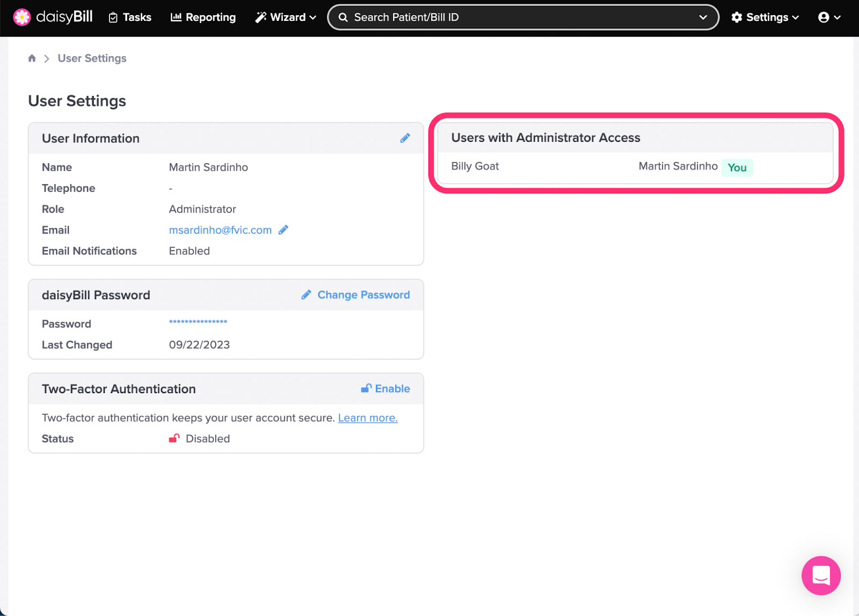
Task: Click the red unlocked padlock status icon
Action: tap(174, 438)
